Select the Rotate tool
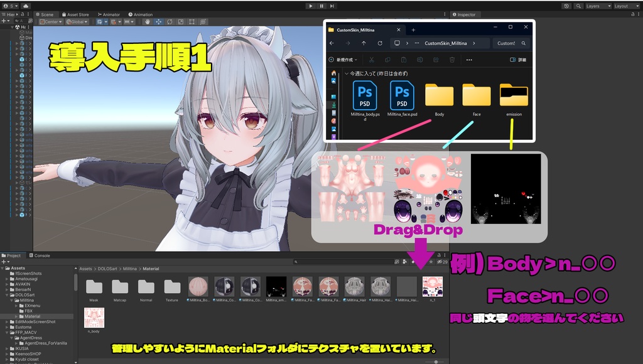This screenshot has height=364, width=643. point(170,21)
